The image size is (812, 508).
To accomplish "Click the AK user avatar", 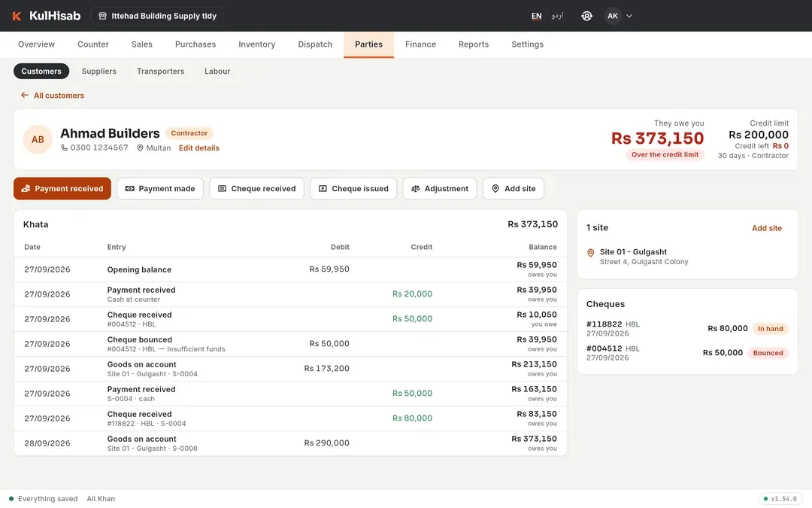I will pos(613,16).
